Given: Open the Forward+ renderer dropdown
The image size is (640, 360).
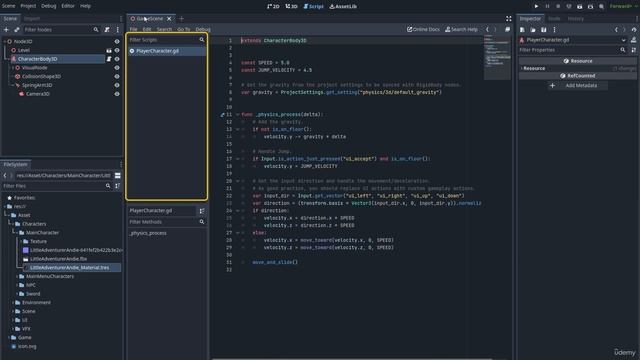Looking at the screenshot, I should coord(623,6).
